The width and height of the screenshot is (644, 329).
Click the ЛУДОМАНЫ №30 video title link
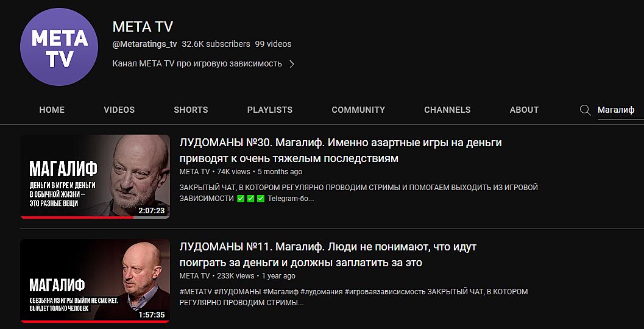click(341, 150)
